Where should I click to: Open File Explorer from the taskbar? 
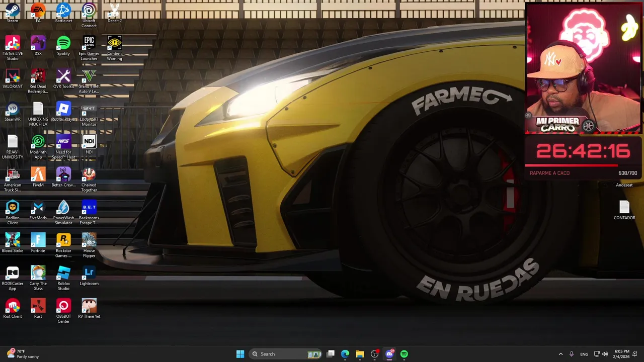(x=360, y=354)
